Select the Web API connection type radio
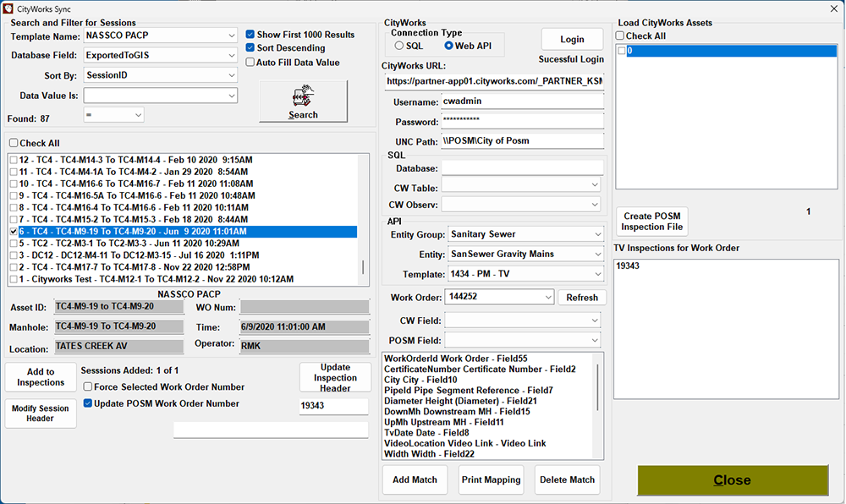846x504 pixels. click(x=448, y=46)
